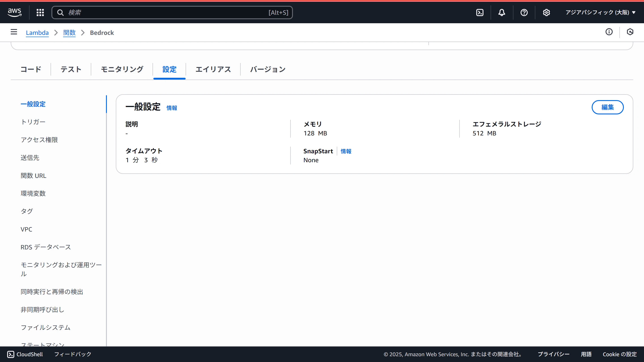Open the settings gear icon

546,13
